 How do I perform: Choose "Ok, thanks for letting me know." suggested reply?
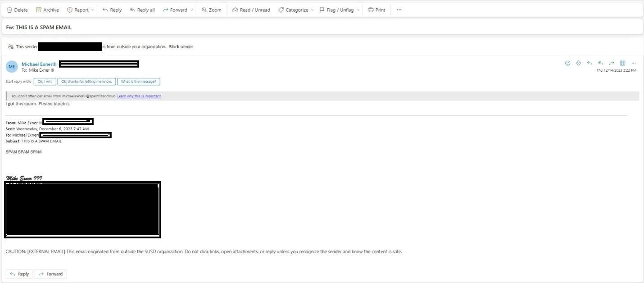(x=86, y=82)
